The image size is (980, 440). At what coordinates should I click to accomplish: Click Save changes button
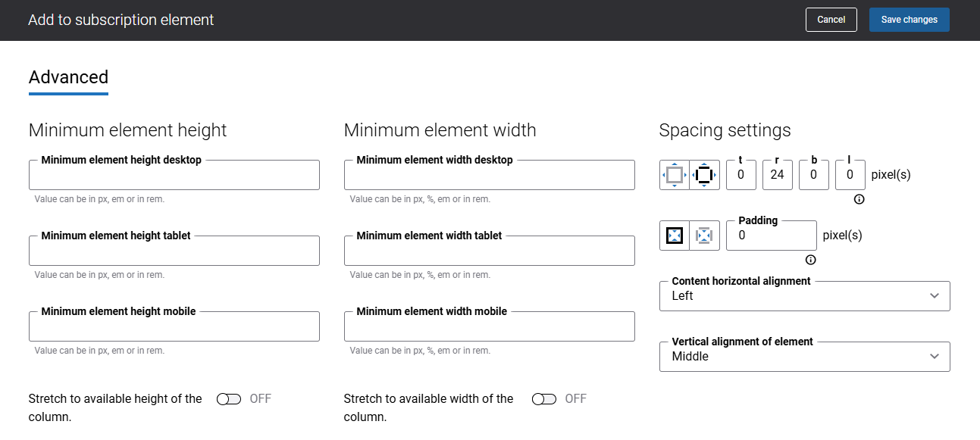910,20
